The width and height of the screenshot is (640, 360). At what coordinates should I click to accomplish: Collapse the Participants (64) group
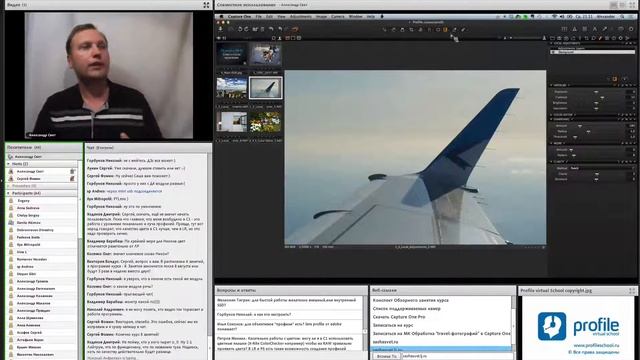pyautogui.click(x=8, y=193)
